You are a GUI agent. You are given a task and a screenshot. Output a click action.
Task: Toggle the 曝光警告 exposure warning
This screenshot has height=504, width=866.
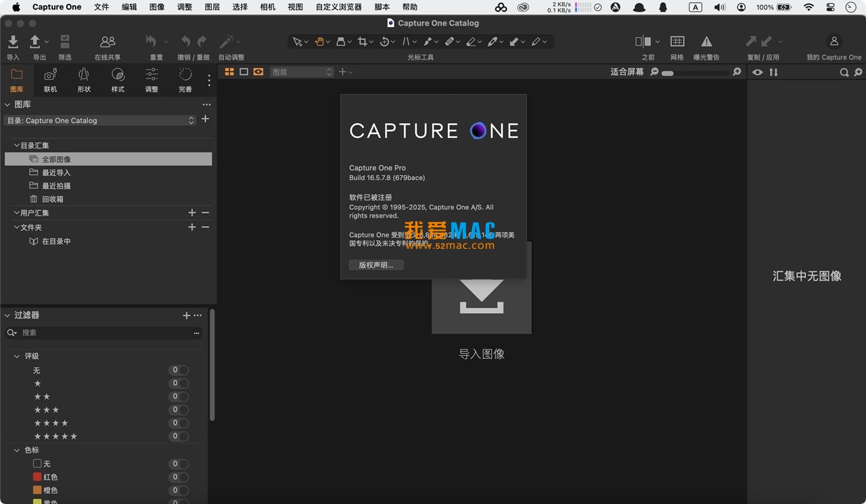(x=706, y=42)
